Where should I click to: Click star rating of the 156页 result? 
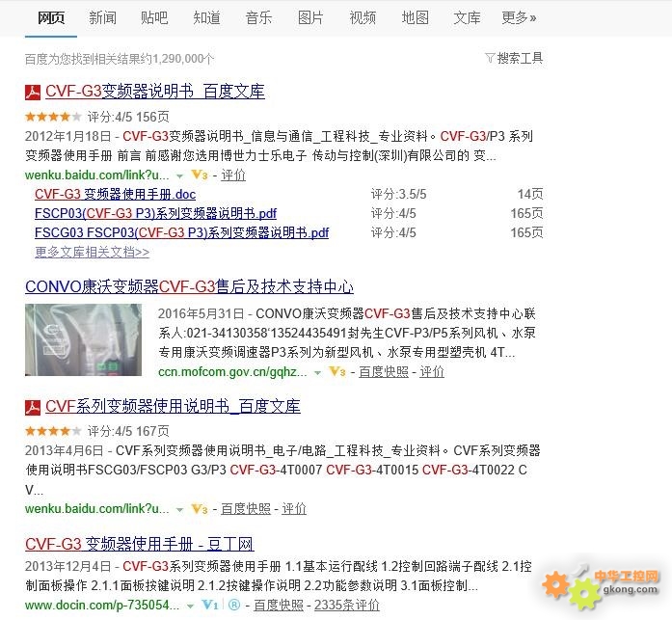click(x=53, y=117)
